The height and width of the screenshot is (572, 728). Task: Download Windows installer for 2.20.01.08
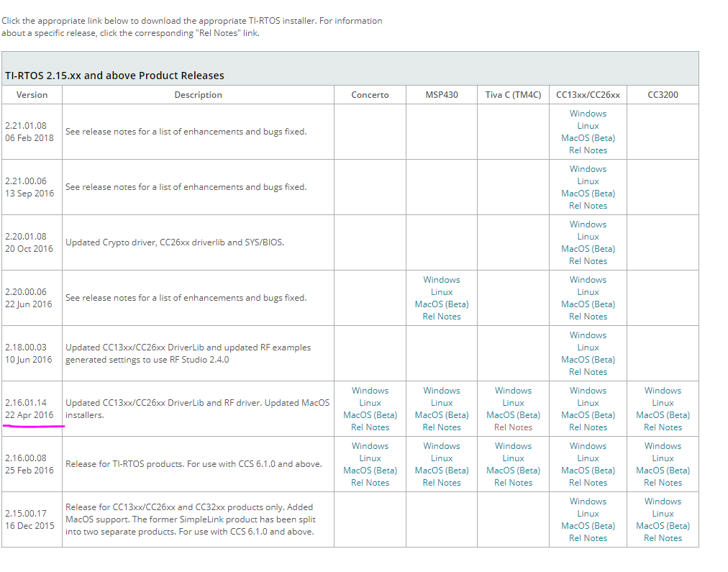click(588, 224)
